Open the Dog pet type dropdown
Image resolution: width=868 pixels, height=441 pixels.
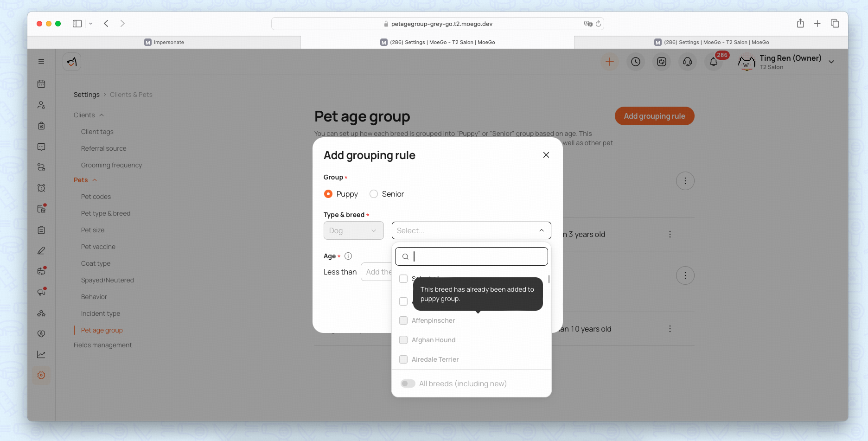tap(353, 230)
